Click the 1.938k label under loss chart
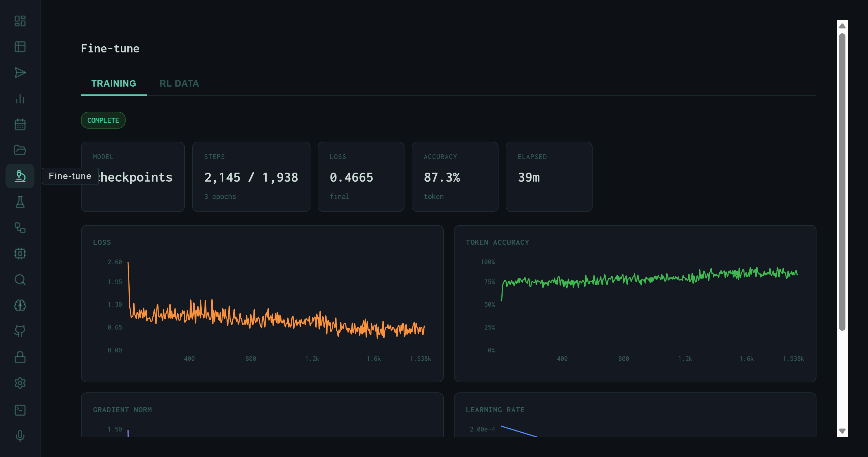 (x=420, y=359)
